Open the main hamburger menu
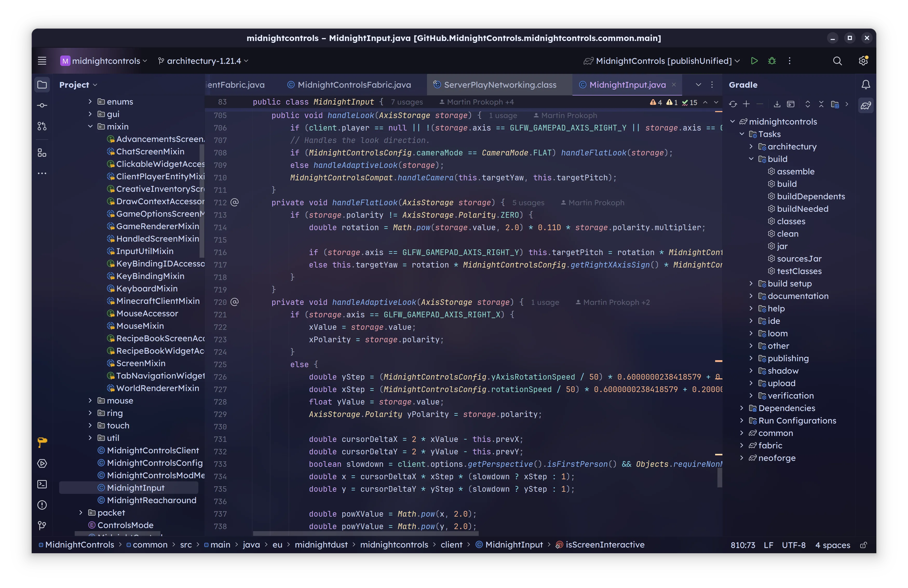Screen dimensions: 908x588 point(42,61)
